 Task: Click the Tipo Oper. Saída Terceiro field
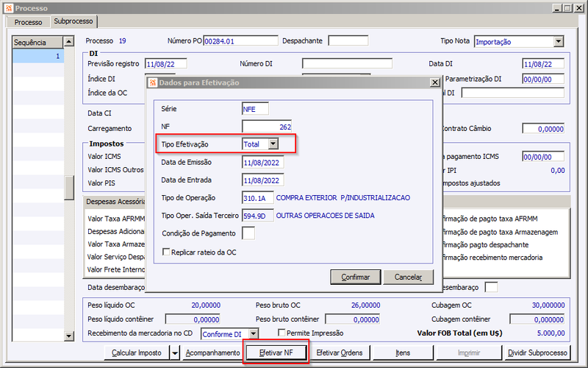coord(258,216)
